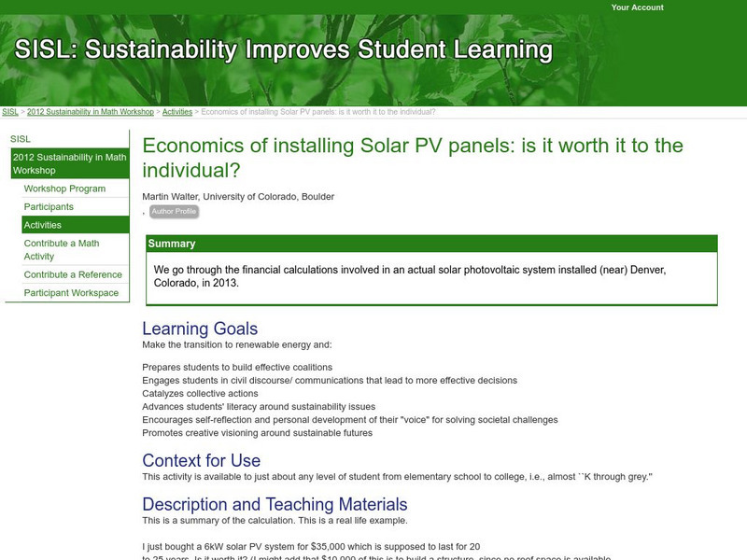Click the SISL sidebar home link
Image resolution: width=747 pixels, height=560 pixels.
click(x=21, y=138)
